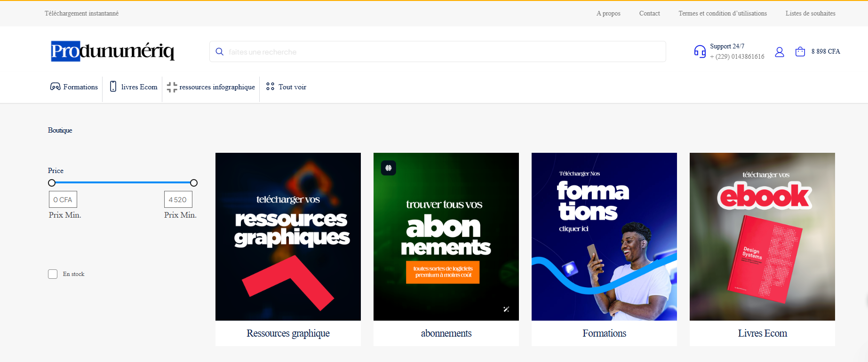This screenshot has width=868, height=362.
Task: Open the Livres Ecom category title
Action: [x=762, y=333]
